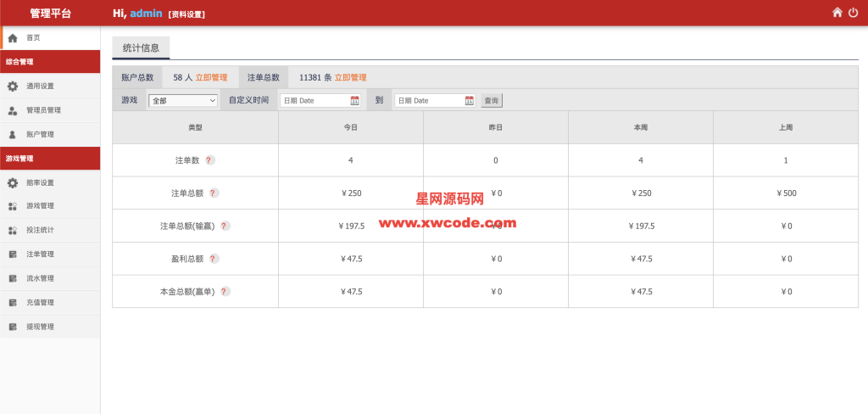Click the help icon next to 本金总额(赢单)
This screenshot has width=868, height=414.
(x=225, y=291)
